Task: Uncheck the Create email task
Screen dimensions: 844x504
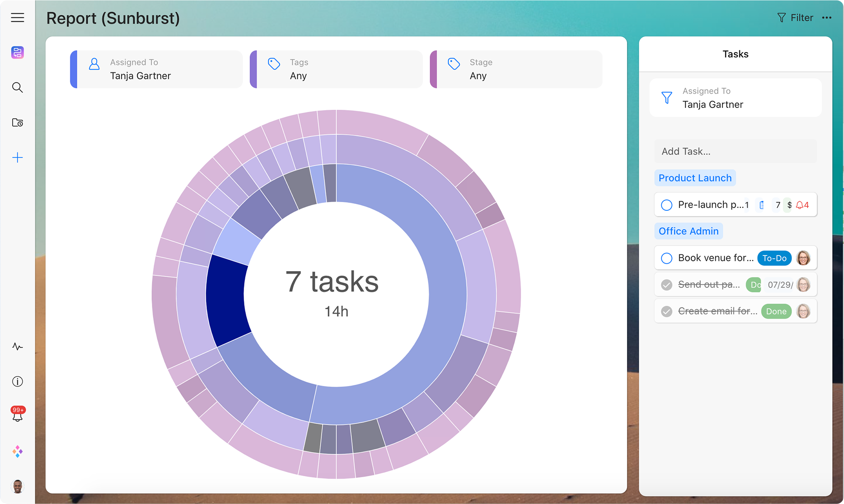Action: 666,311
